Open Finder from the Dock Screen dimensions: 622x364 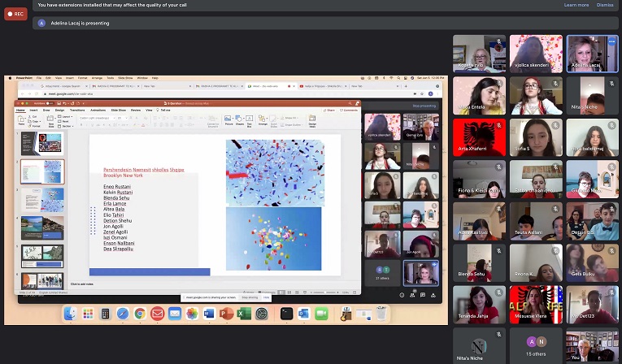70,314
